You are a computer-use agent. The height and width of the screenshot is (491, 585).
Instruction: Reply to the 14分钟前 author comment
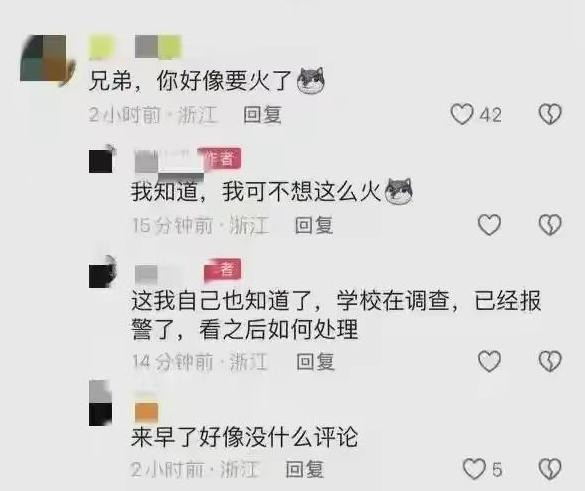315,361
